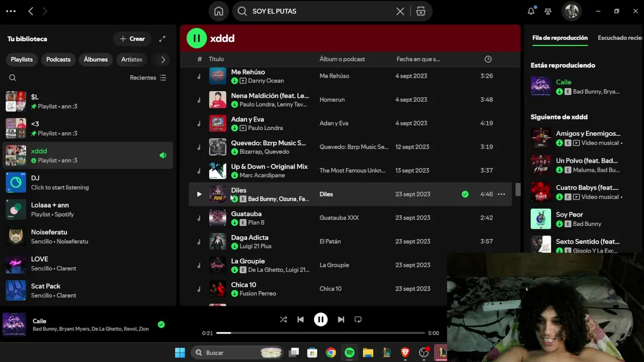Open Chrome from the taskbar
This screenshot has width=644, height=362.
[x=331, y=352]
